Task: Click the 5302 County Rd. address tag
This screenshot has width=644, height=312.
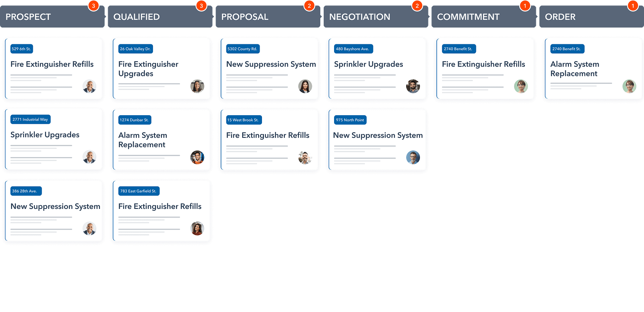Action: pyautogui.click(x=242, y=49)
